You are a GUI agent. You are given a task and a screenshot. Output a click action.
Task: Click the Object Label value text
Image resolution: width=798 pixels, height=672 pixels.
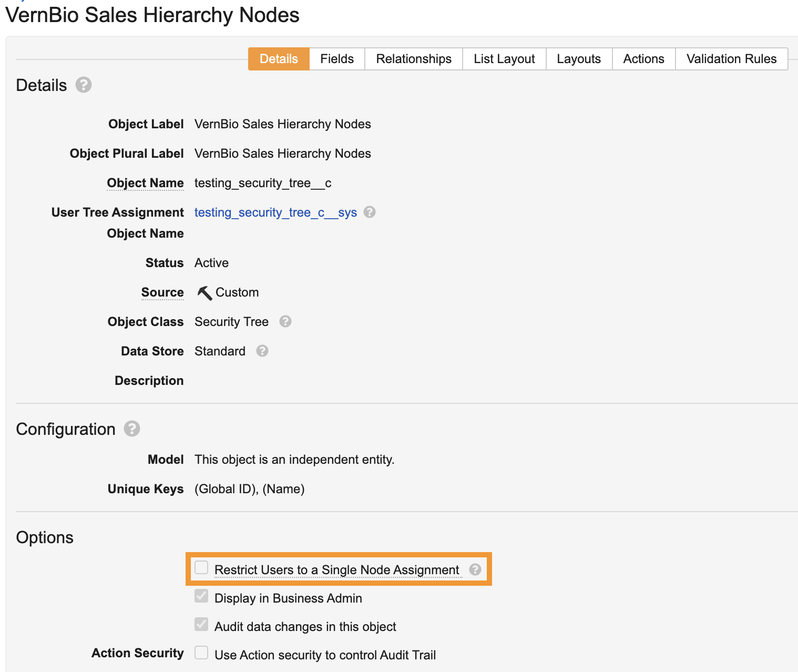pos(283,124)
